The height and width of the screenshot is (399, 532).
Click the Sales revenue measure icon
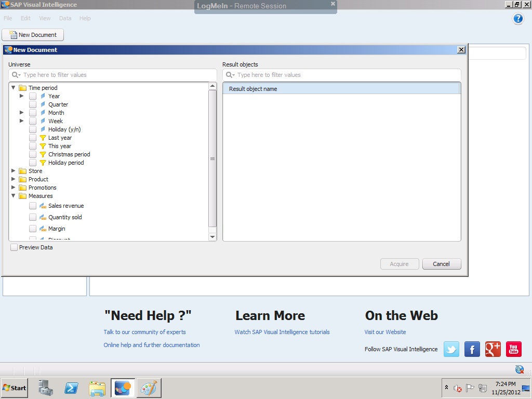(x=43, y=206)
